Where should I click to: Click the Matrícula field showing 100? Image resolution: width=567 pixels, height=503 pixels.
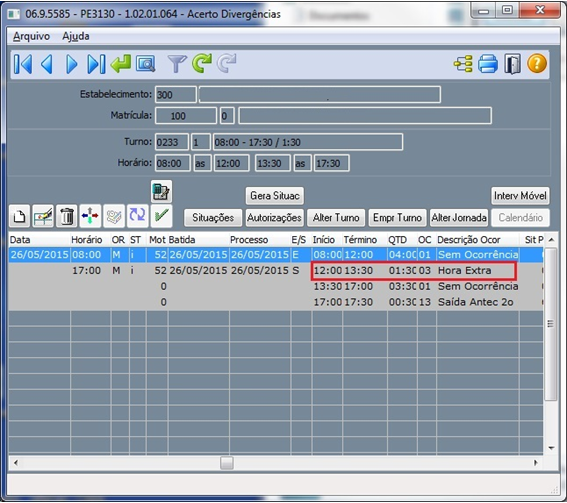(x=186, y=116)
